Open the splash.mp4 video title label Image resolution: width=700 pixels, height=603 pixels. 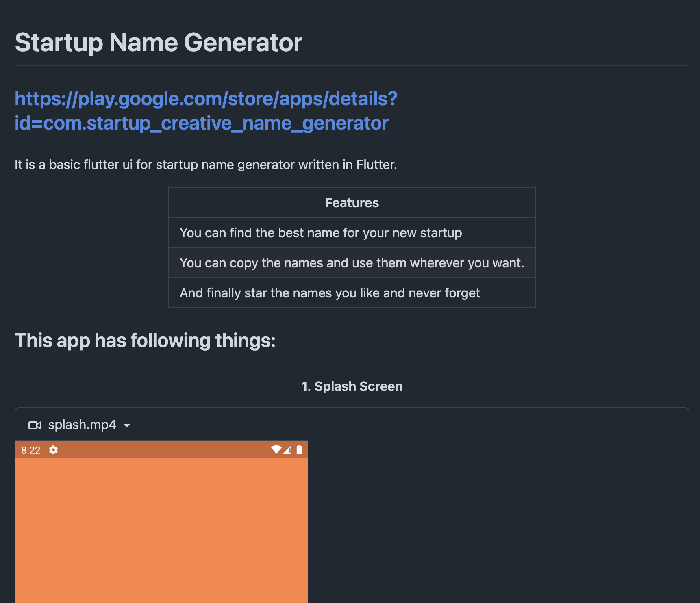[x=82, y=425]
